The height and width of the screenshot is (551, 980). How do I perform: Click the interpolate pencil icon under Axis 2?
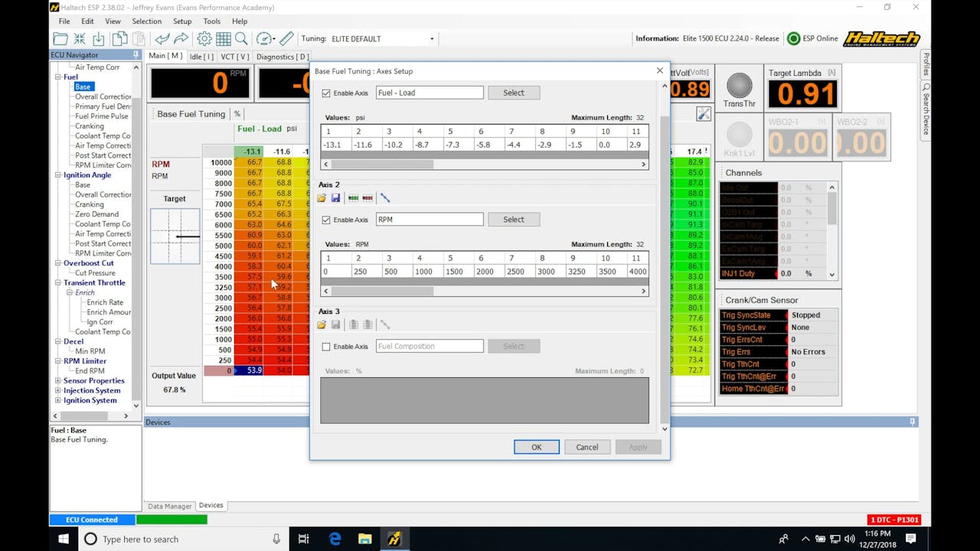pyautogui.click(x=385, y=197)
